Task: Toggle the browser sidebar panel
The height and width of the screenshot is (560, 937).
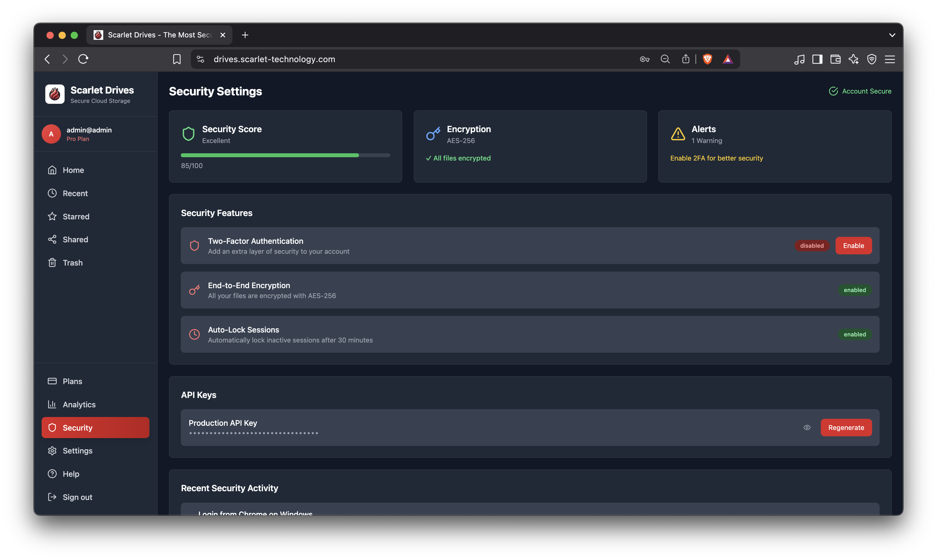Action: tap(817, 59)
